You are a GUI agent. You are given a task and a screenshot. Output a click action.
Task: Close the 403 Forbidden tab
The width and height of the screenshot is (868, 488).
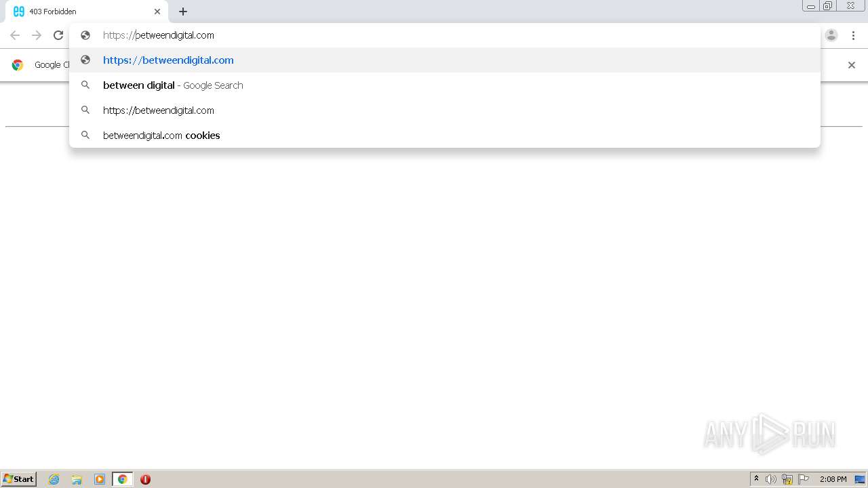[157, 12]
